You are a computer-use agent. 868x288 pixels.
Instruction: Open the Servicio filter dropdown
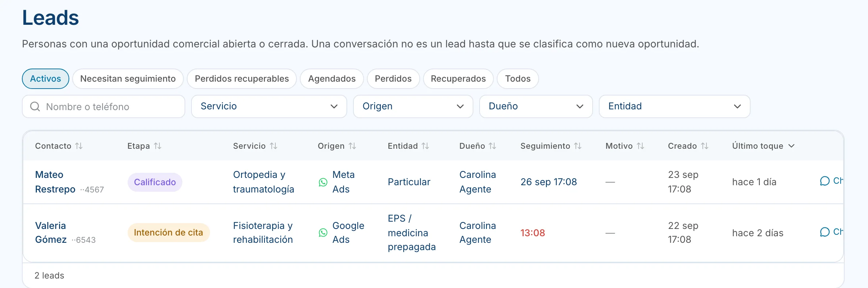click(269, 106)
